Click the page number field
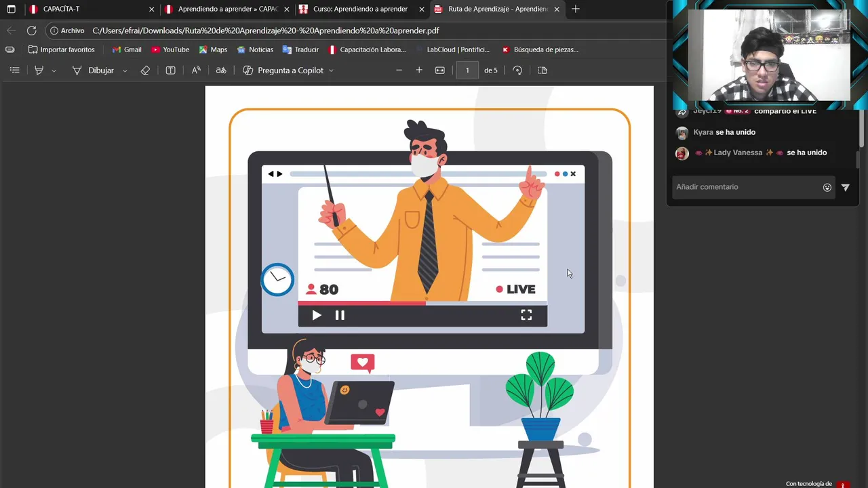 click(x=467, y=70)
